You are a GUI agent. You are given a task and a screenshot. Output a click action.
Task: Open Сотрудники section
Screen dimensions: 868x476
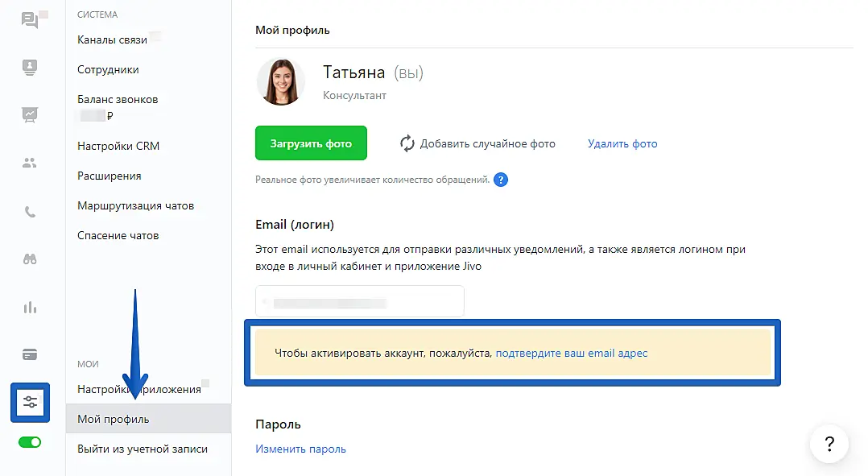(x=108, y=70)
